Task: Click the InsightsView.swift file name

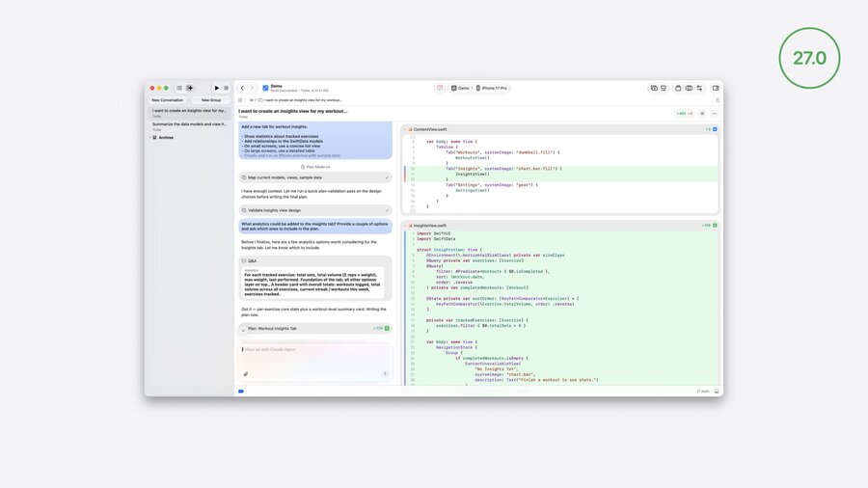Action: pyautogui.click(x=429, y=226)
